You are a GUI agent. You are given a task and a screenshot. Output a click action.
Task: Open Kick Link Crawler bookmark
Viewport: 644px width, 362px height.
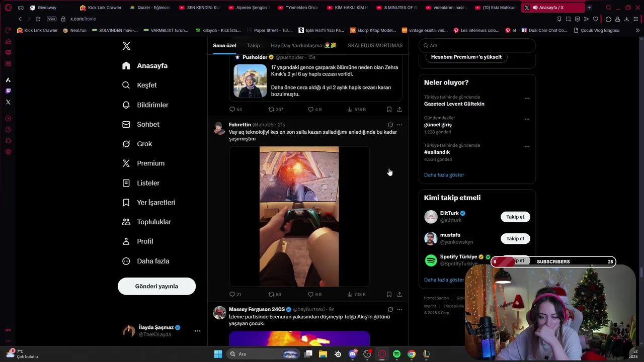(37, 30)
